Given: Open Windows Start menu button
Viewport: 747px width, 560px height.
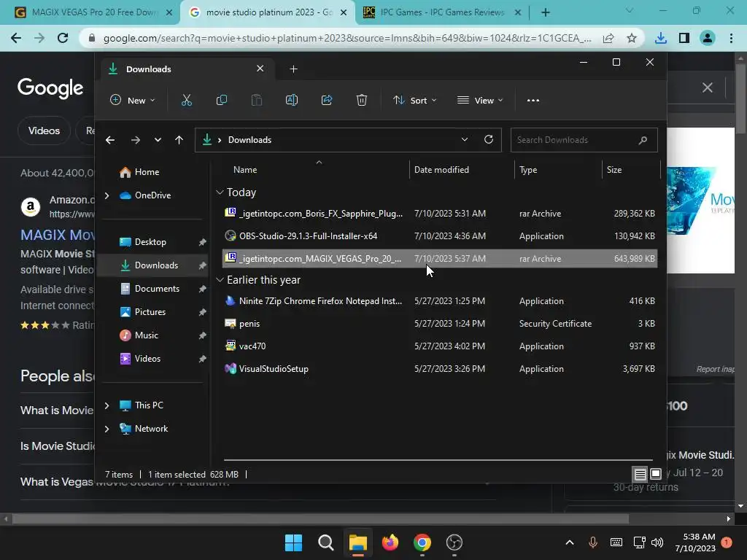Looking at the screenshot, I should coord(293,542).
